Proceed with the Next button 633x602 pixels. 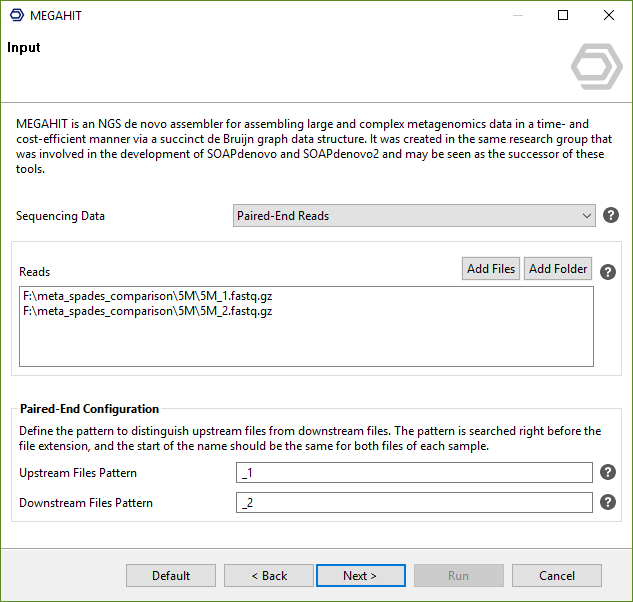click(x=360, y=576)
